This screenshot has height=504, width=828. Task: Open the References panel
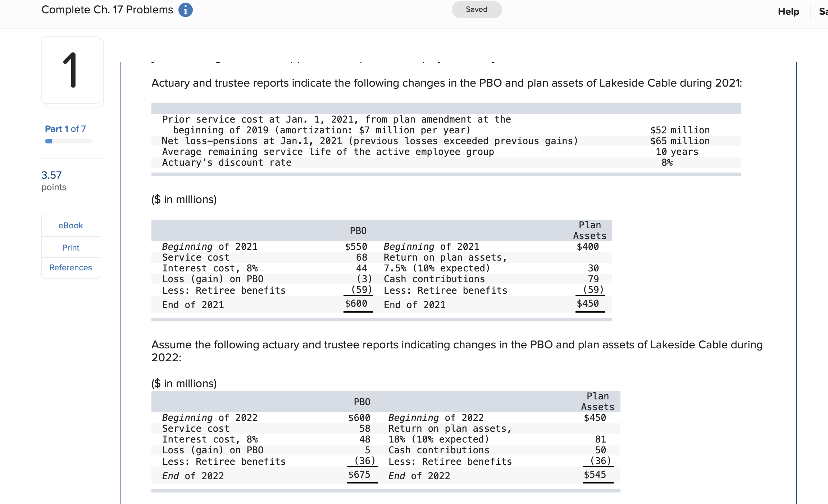(x=70, y=267)
